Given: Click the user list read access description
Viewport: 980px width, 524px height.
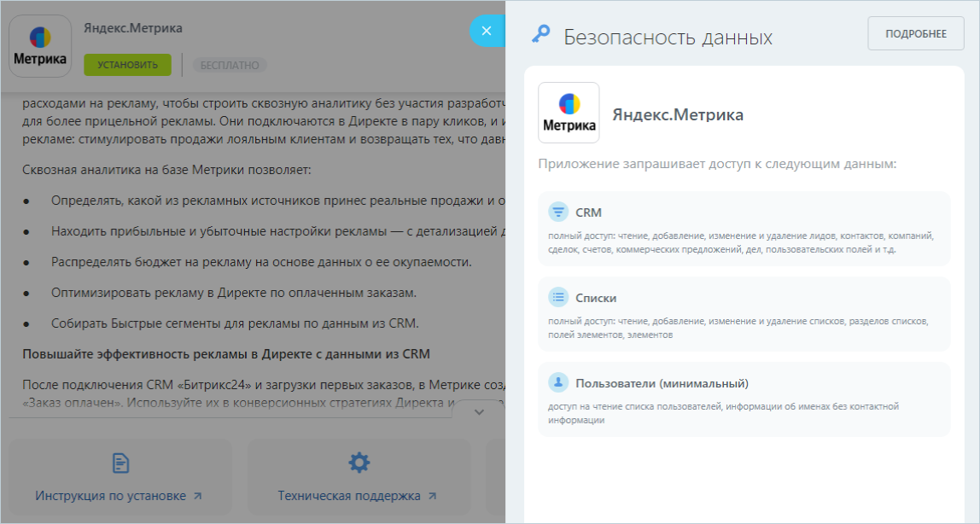Looking at the screenshot, I should [x=723, y=413].
